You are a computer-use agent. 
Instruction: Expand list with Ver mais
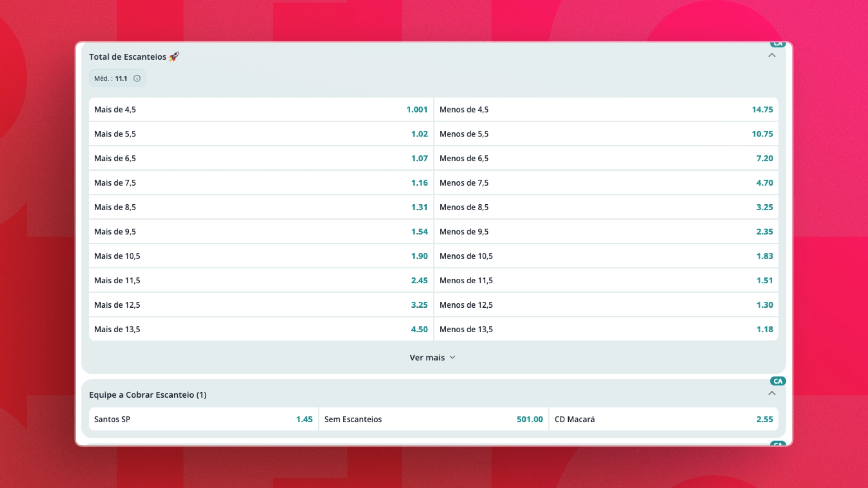point(433,357)
